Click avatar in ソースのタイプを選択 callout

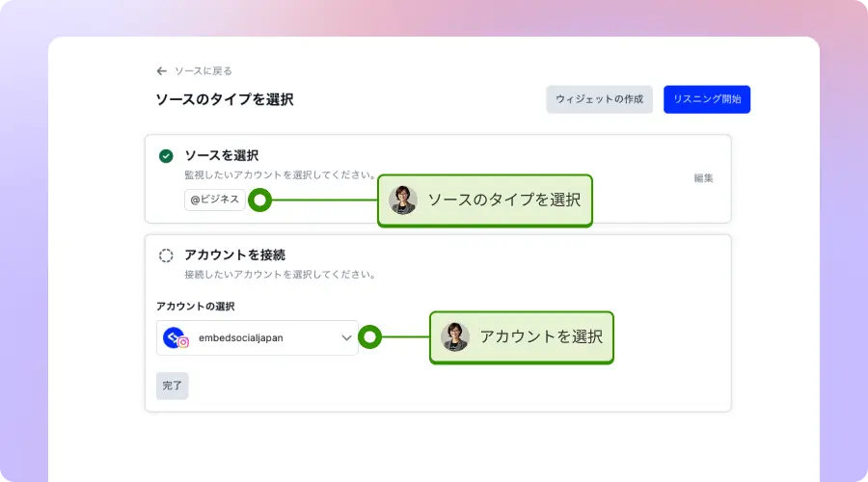(x=403, y=200)
